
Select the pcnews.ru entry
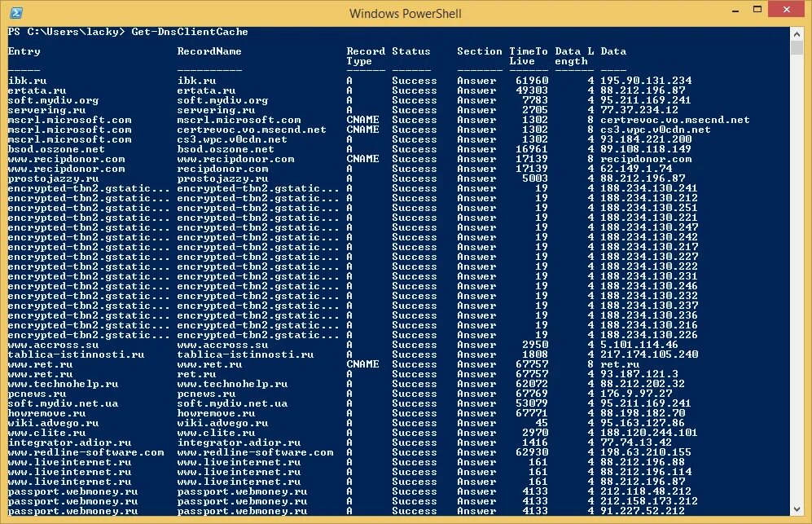(37, 394)
